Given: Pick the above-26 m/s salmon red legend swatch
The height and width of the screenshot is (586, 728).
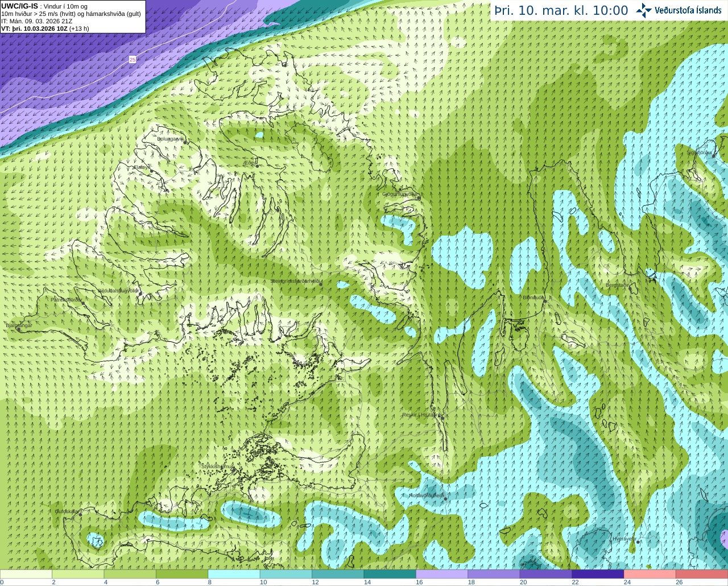Looking at the screenshot, I should 702,574.
